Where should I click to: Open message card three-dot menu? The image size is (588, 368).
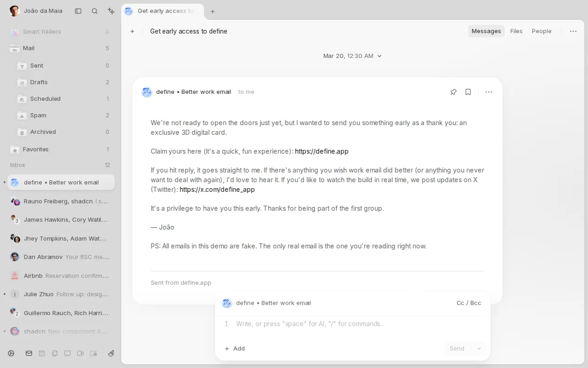[489, 92]
